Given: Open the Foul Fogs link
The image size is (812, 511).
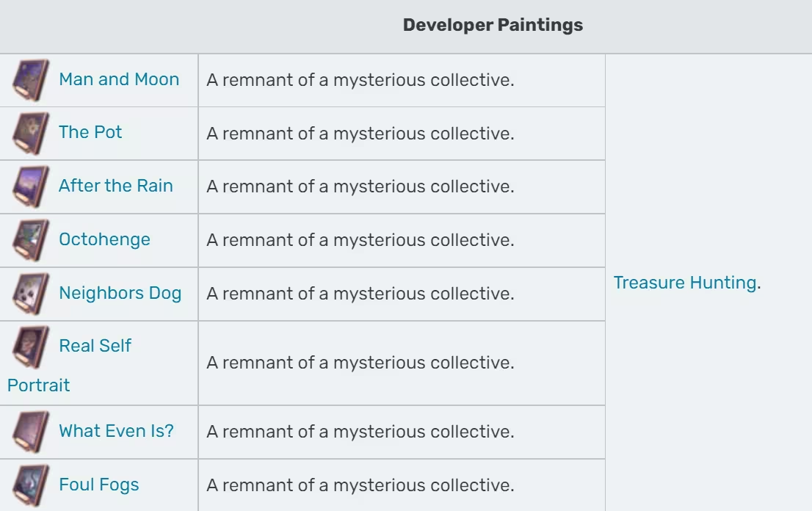Looking at the screenshot, I should (x=99, y=485).
